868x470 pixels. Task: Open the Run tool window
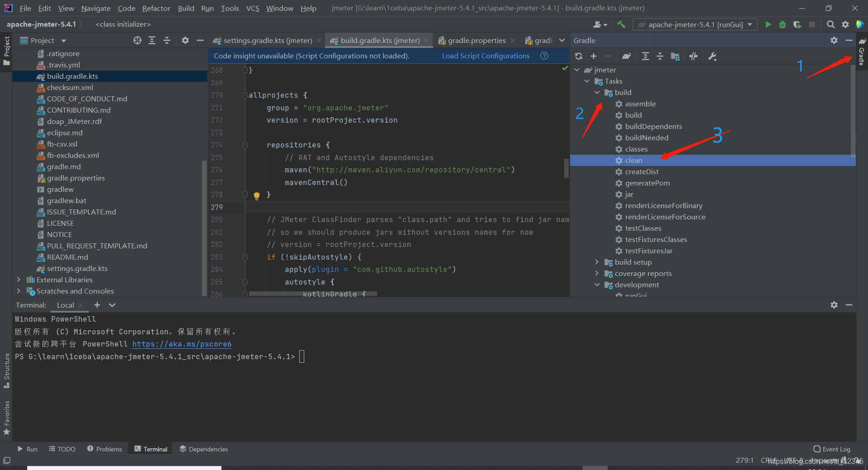click(27, 449)
